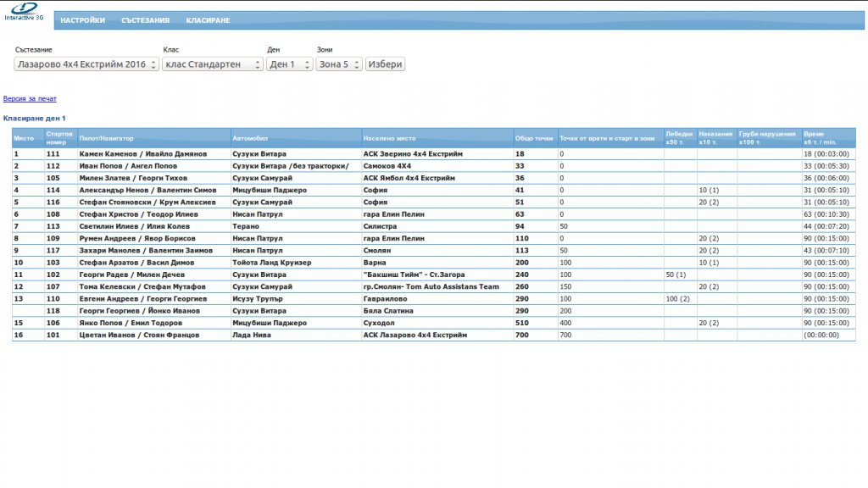The width and height of the screenshot is (868, 488).
Task: Click the Пилот/Навигатор column header
Action: coord(154,138)
